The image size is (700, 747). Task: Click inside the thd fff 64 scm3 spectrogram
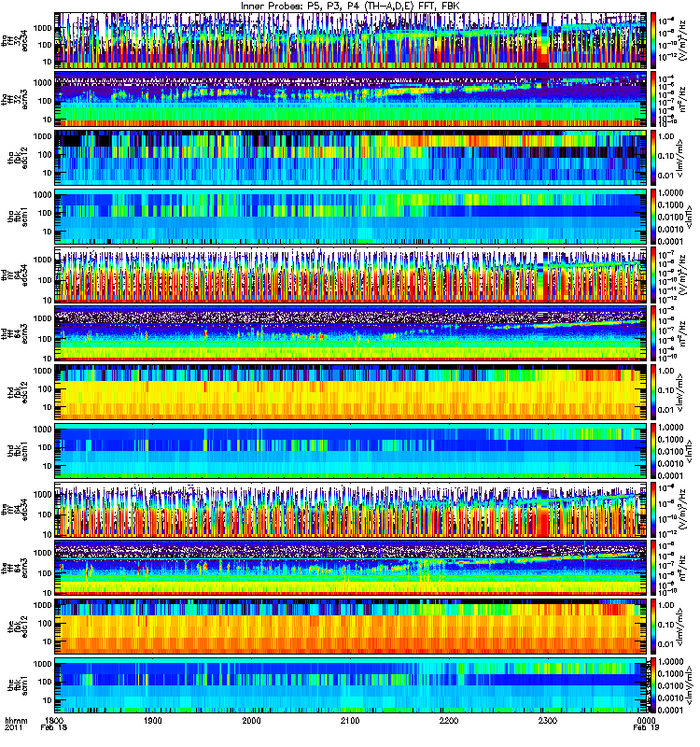351,333
